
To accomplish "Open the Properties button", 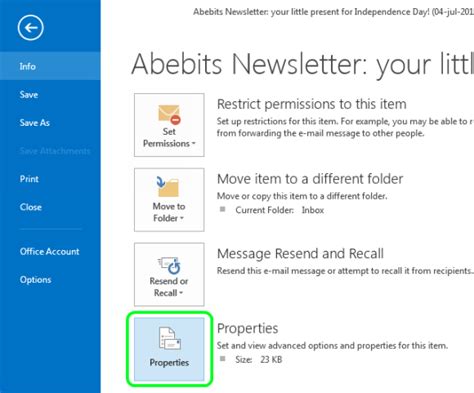I will coord(169,349).
